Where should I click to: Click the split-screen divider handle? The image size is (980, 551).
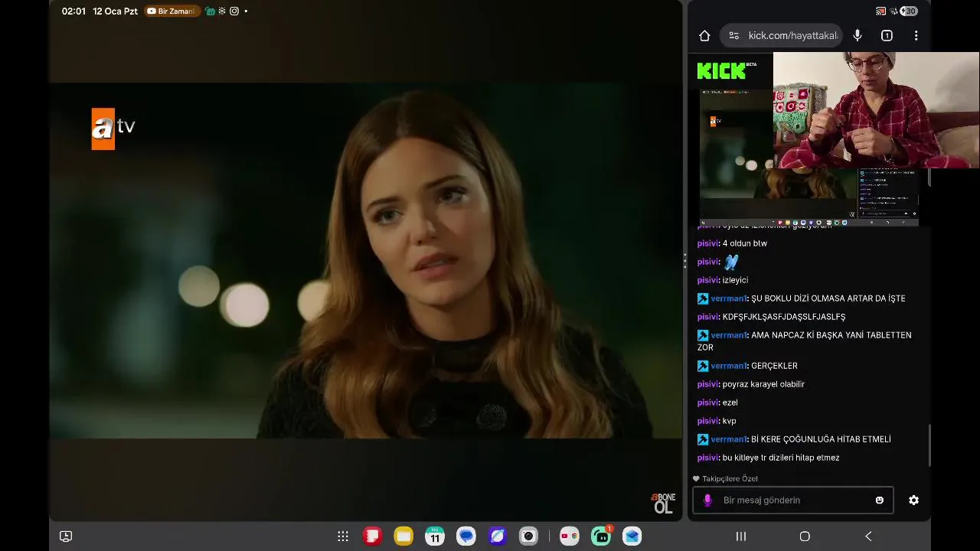(684, 261)
